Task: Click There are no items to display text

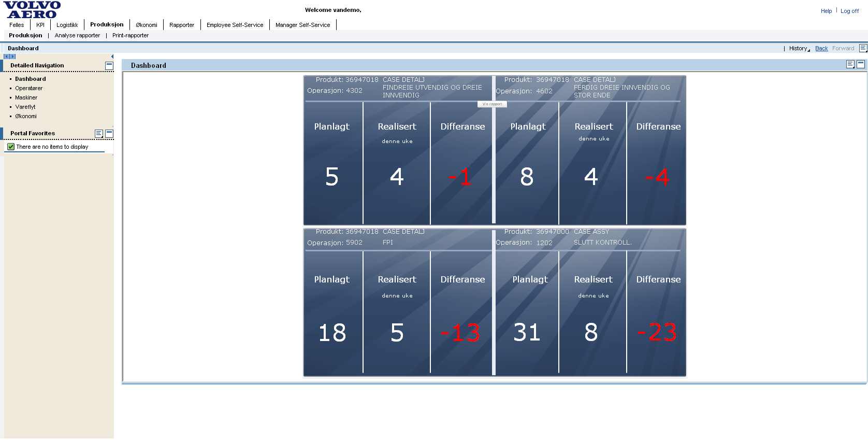Action: (x=52, y=147)
